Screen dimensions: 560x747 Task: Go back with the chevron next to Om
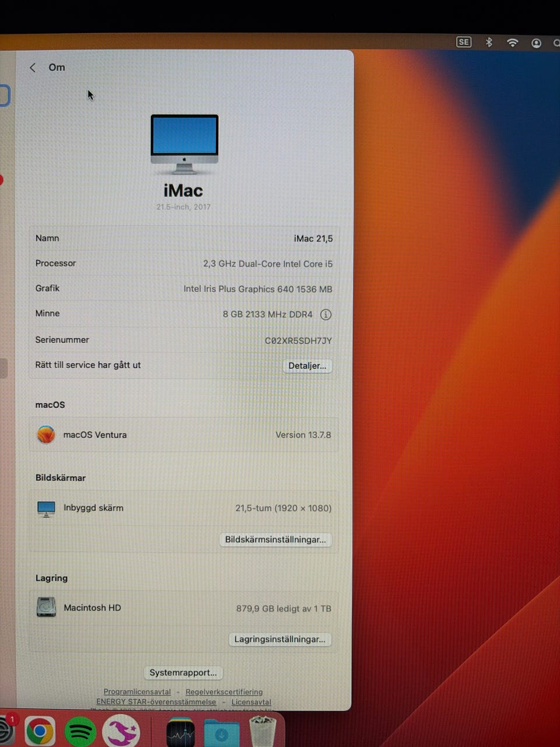tap(33, 68)
